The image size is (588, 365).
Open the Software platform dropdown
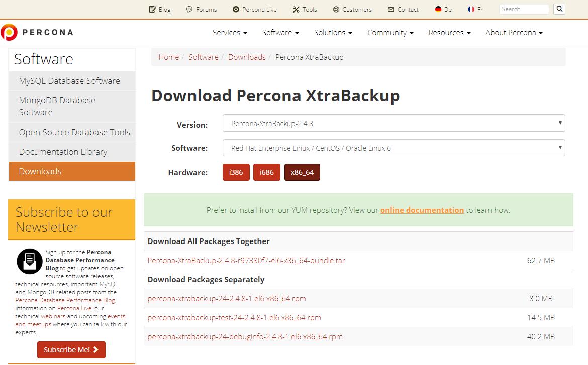pyautogui.click(x=394, y=148)
